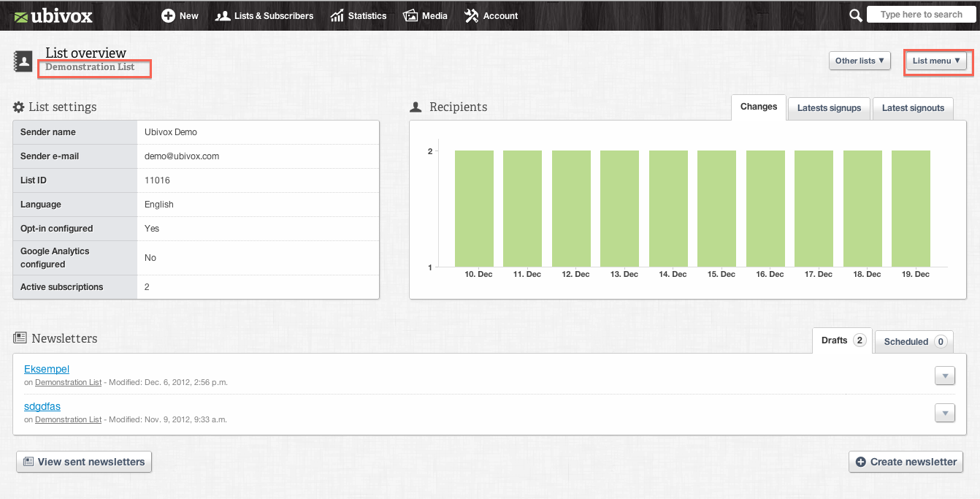
Task: Click the Newsletters section icon
Action: pyautogui.click(x=20, y=338)
